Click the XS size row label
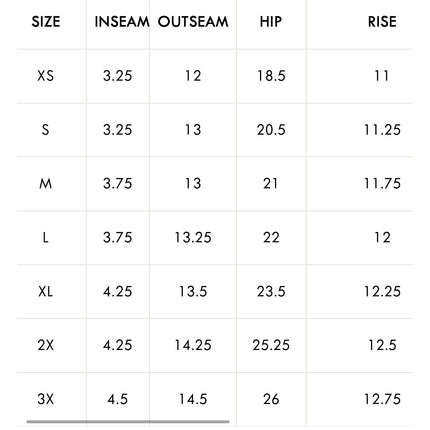This screenshot has height=430, width=430. 46,76
